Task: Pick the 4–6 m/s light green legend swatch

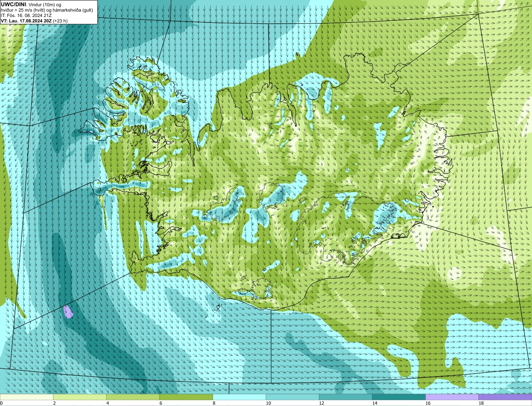Action: click(x=133, y=397)
